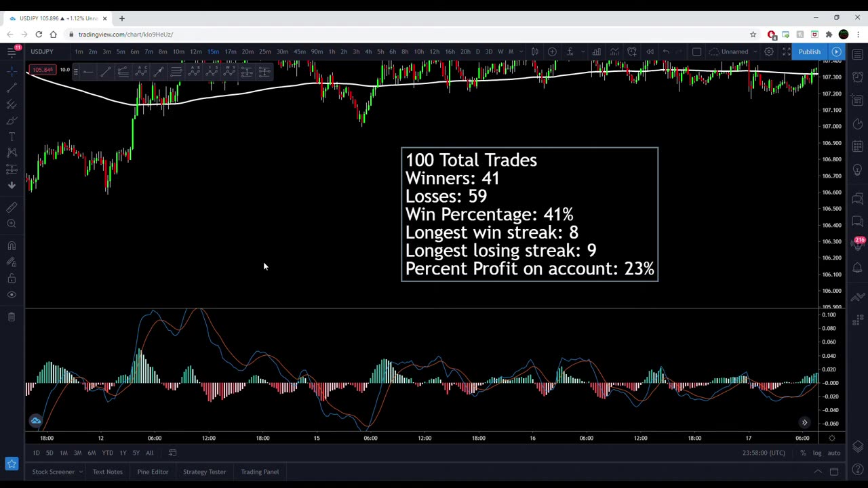Image resolution: width=868 pixels, height=488 pixels.
Task: Click the browser address bar URL
Action: (125, 34)
